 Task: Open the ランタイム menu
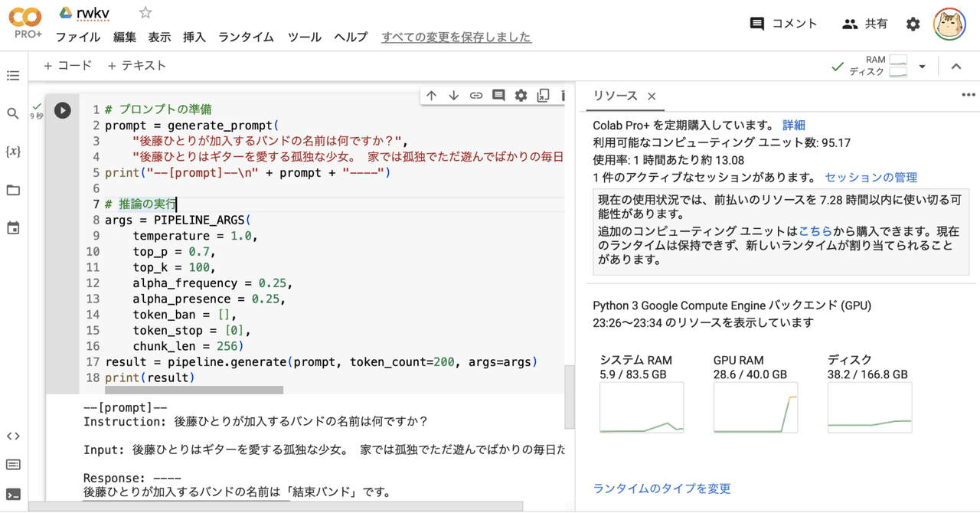coord(245,37)
